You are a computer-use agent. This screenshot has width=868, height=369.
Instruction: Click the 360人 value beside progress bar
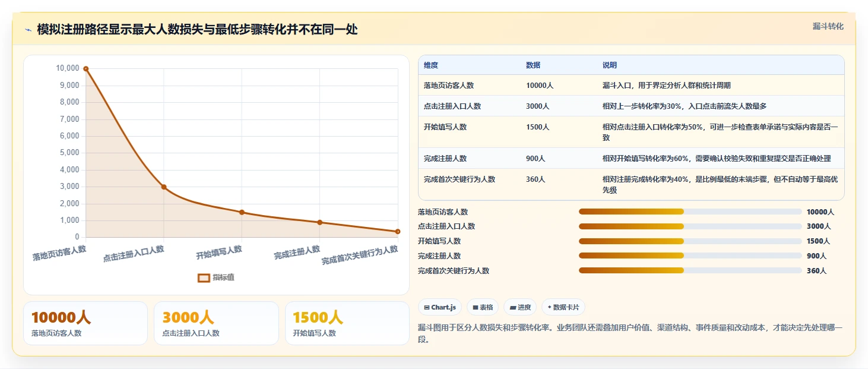[x=816, y=271]
